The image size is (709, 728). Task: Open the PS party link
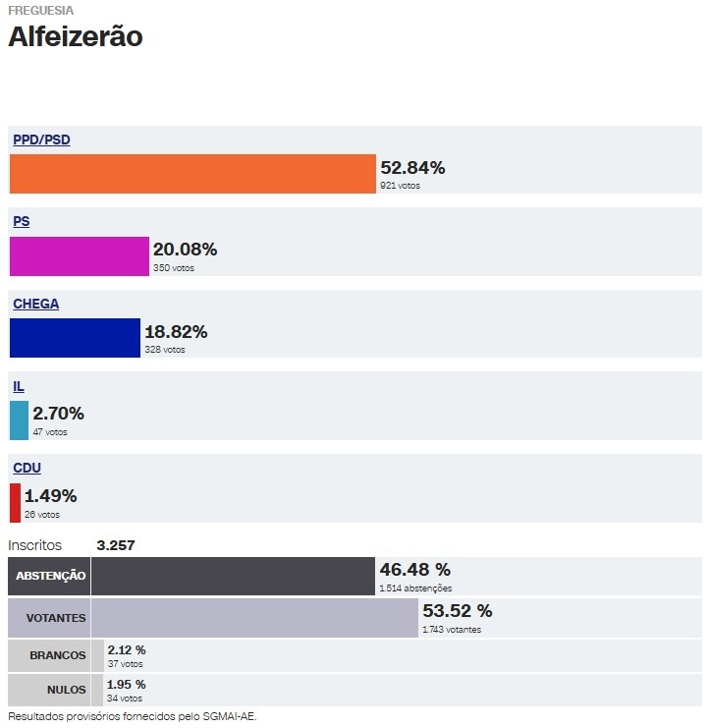tap(21, 222)
